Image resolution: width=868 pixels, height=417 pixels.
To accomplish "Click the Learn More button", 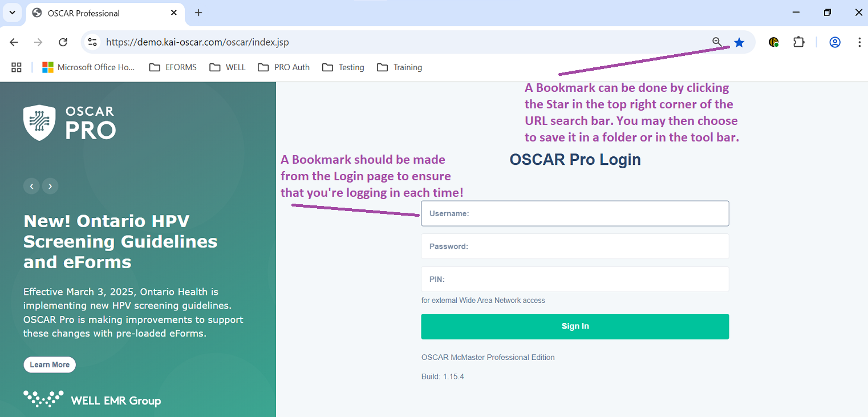I will point(50,365).
